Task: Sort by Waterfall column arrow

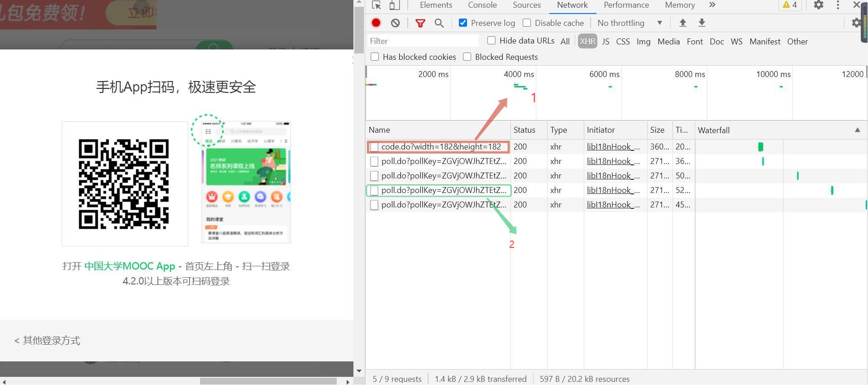Action: point(858,130)
